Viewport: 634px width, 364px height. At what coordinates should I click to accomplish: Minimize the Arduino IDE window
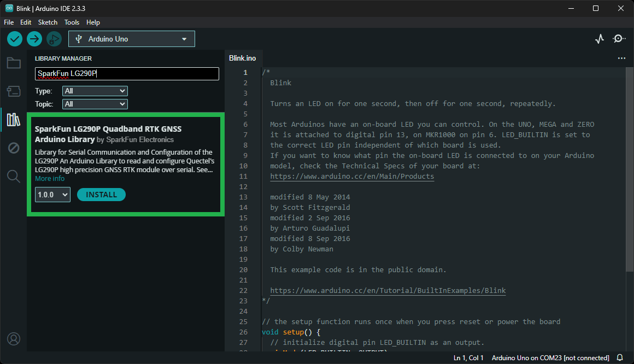pos(571,8)
